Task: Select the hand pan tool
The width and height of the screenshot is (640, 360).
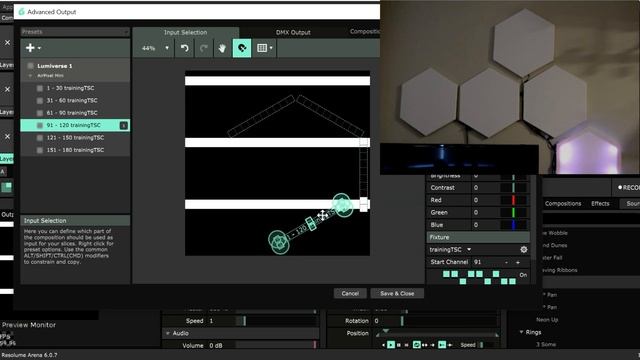Action: 222,48
